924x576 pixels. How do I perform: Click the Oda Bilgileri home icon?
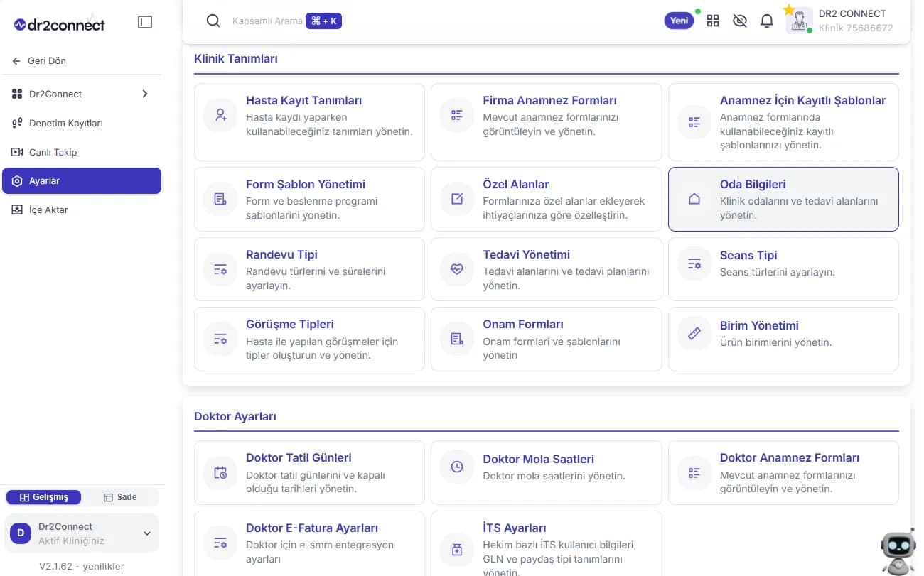pos(694,199)
